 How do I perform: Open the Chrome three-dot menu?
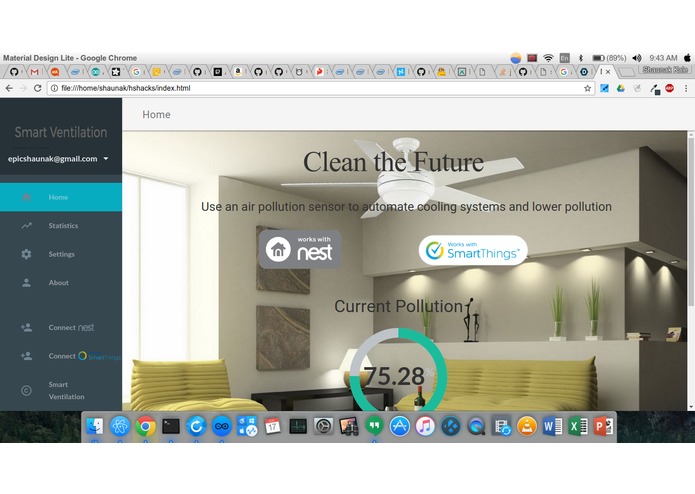686,88
